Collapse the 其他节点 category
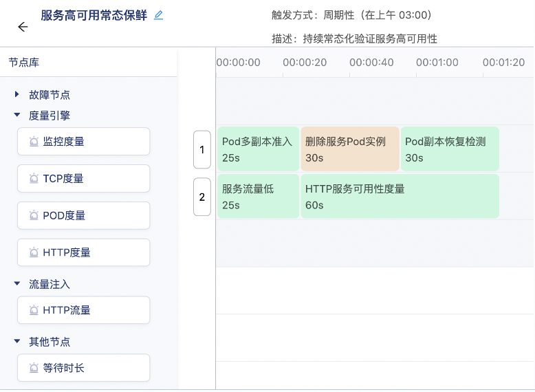 click(17, 342)
